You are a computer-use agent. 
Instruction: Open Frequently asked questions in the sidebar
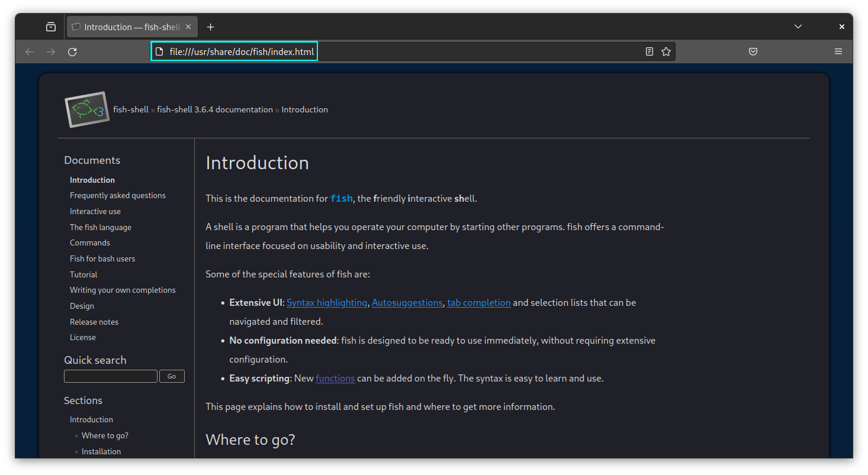click(x=117, y=195)
